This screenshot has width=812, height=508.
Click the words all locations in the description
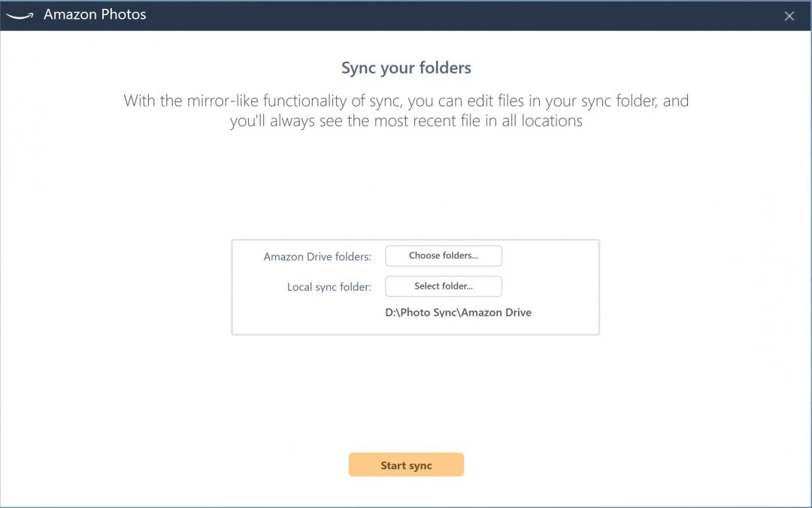(542, 121)
